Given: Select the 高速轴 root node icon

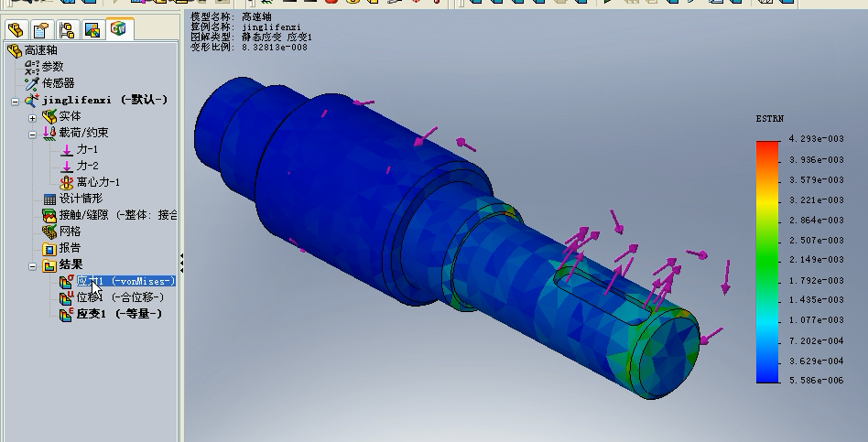Looking at the screenshot, I should pyautogui.click(x=15, y=50).
